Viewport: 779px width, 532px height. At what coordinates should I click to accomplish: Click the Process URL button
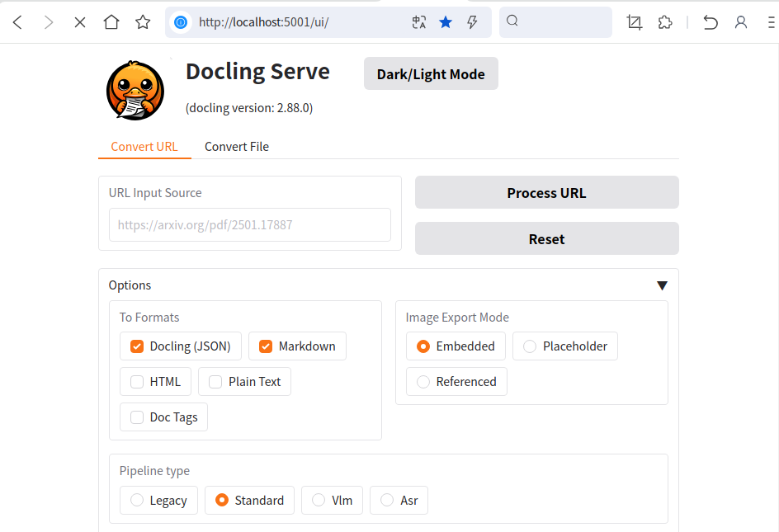546,192
